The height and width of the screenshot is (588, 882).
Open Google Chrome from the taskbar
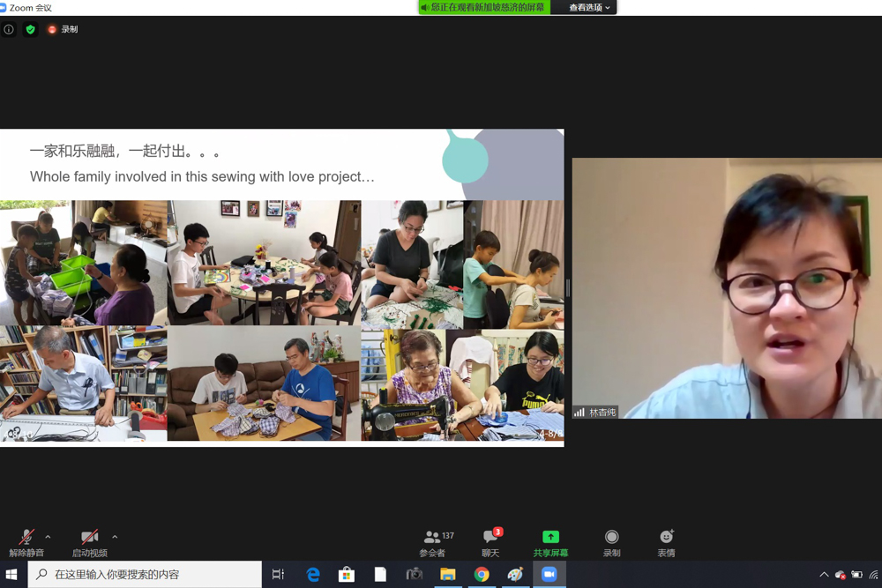[x=482, y=575]
